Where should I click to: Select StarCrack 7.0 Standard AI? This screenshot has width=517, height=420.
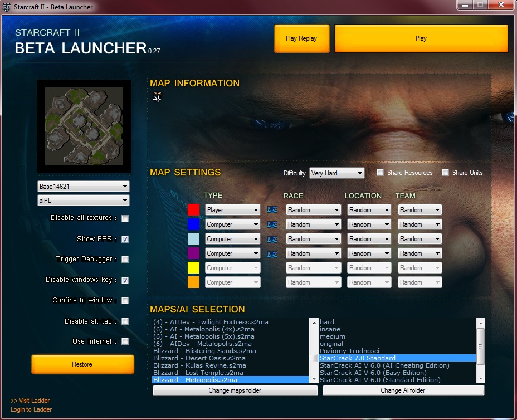coord(397,358)
